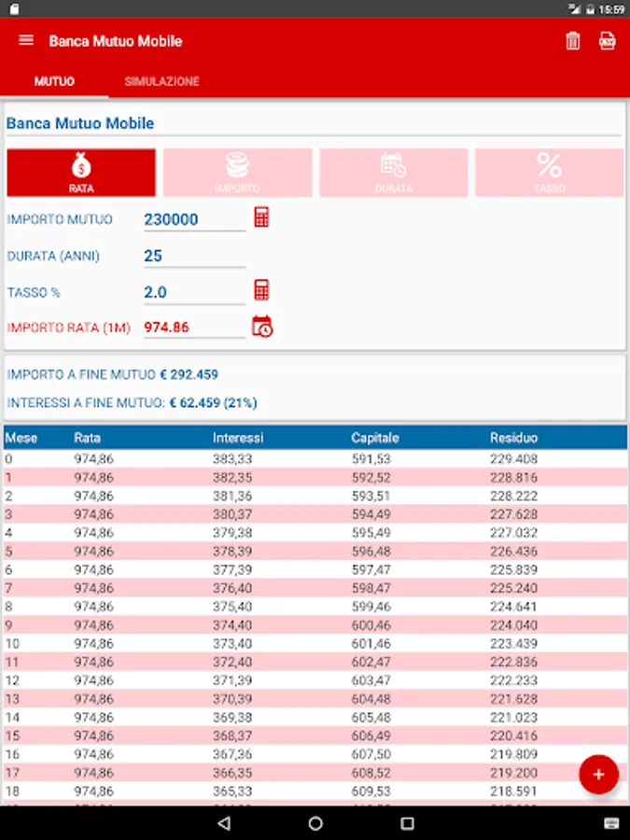Open calculator next to Importo Mutuo
This screenshot has width=630, height=840.
(x=261, y=217)
